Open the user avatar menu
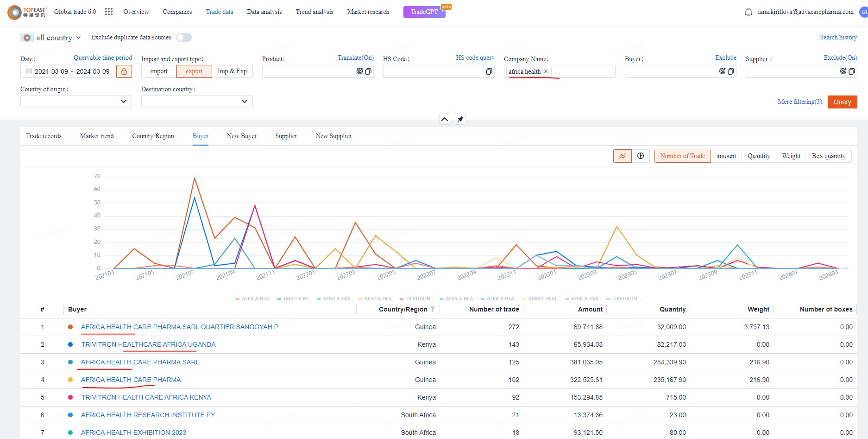Viewport: 868px width, 439px height. coord(864,12)
